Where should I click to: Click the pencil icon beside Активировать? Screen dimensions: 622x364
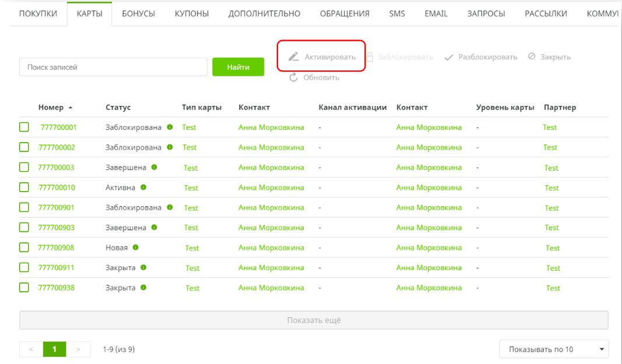tap(294, 57)
